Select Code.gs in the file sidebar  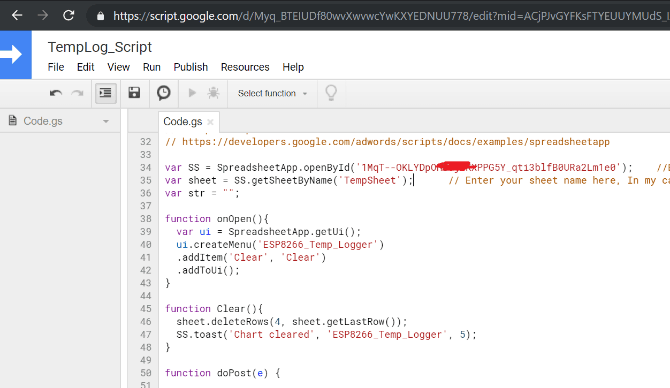tap(43, 121)
